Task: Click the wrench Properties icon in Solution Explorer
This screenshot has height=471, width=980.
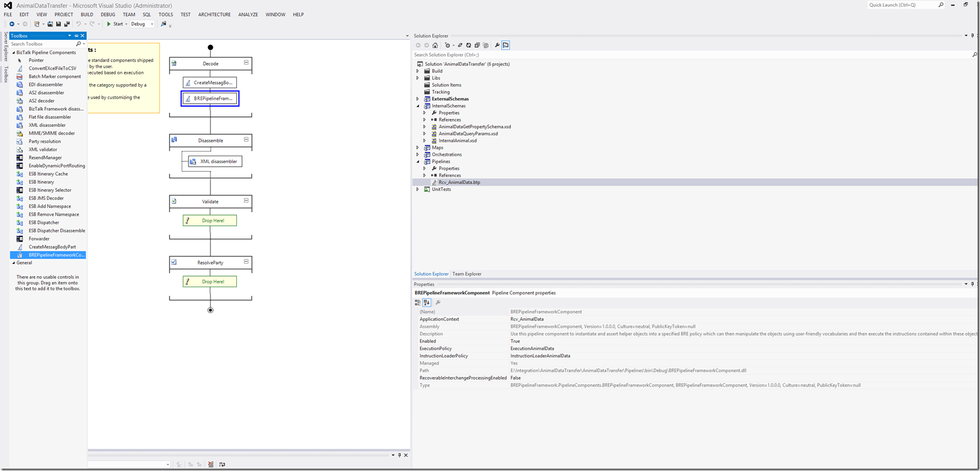Action: (497, 45)
